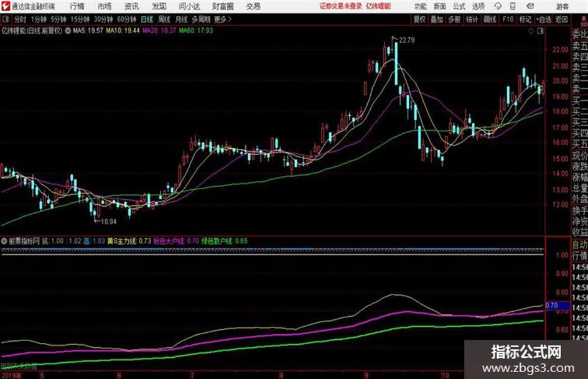Image resolution: width=588 pixels, height=379 pixels.
Task: Click the 画线 drawing toolbar button
Action: [x=490, y=19]
